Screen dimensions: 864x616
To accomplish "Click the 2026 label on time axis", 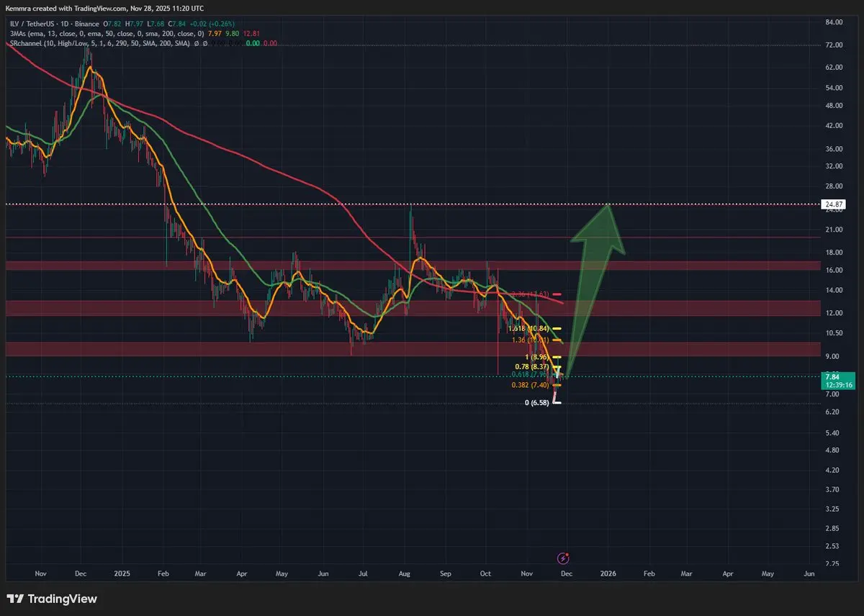I will 608,574.
